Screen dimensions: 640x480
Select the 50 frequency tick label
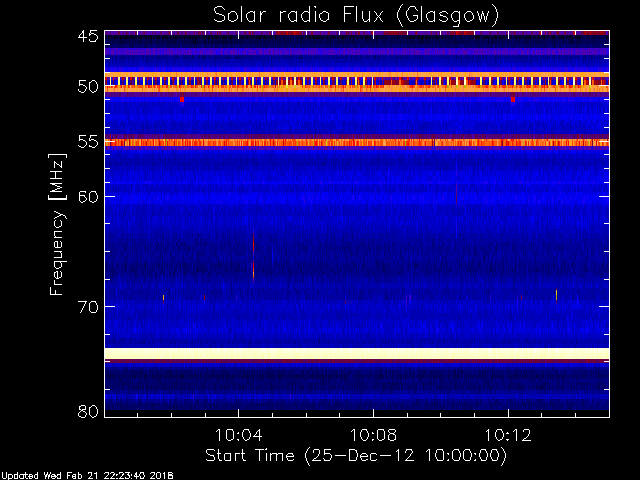[x=88, y=87]
